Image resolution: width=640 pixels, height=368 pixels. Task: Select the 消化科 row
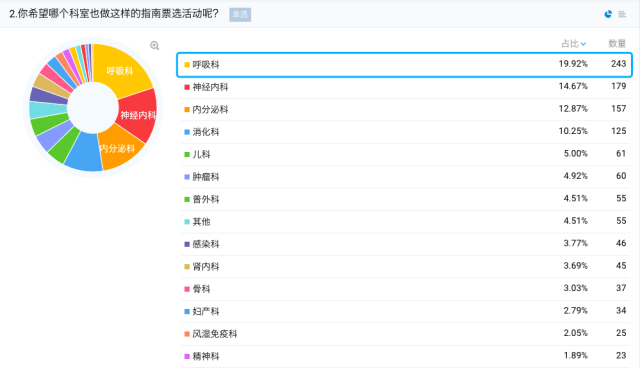(x=405, y=132)
